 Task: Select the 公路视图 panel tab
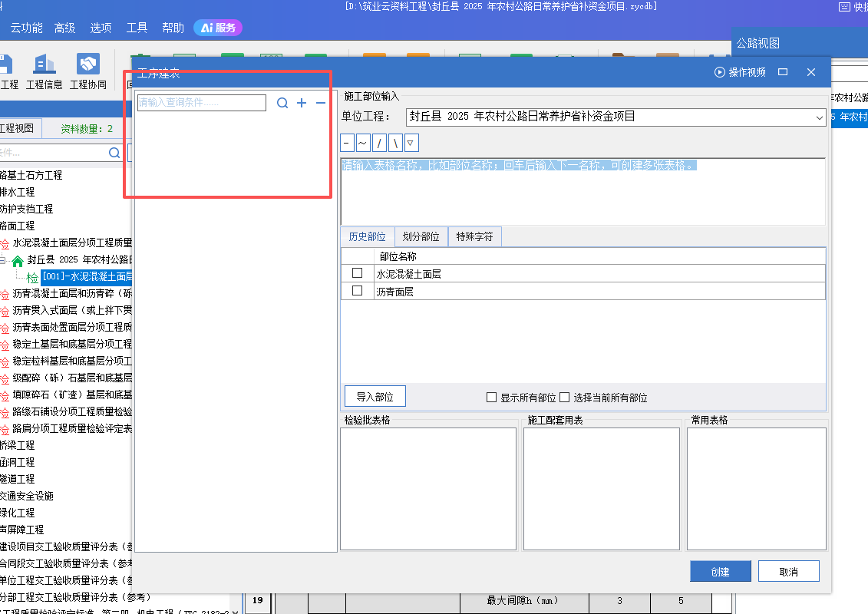tap(757, 43)
